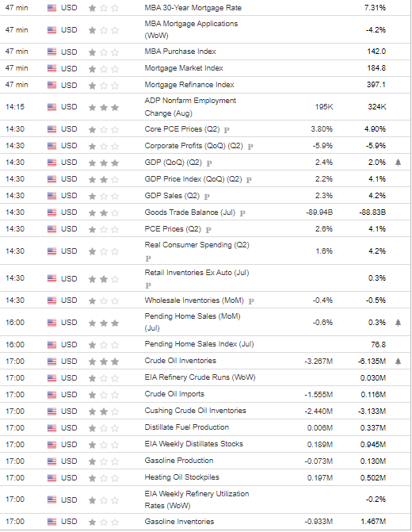Click the preliminary P icon next to Core PCE Prices
This screenshot has height=532, width=412.
pyautogui.click(x=227, y=129)
